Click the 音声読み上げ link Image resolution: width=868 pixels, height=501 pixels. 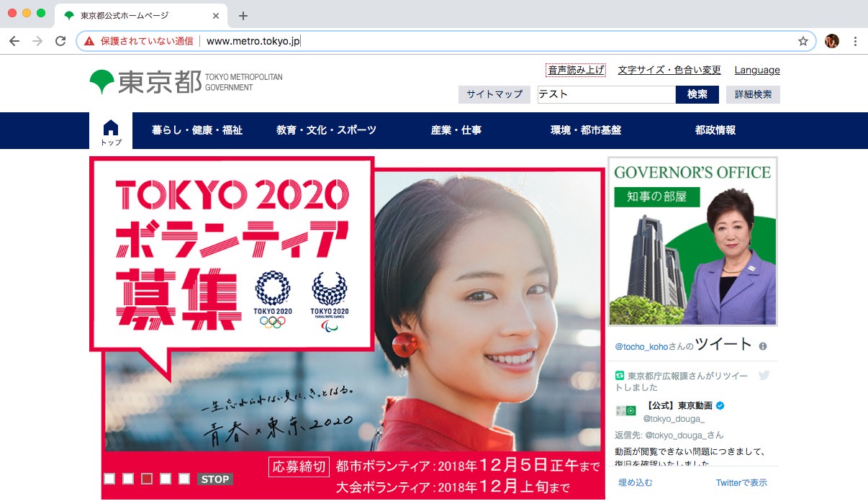click(576, 70)
